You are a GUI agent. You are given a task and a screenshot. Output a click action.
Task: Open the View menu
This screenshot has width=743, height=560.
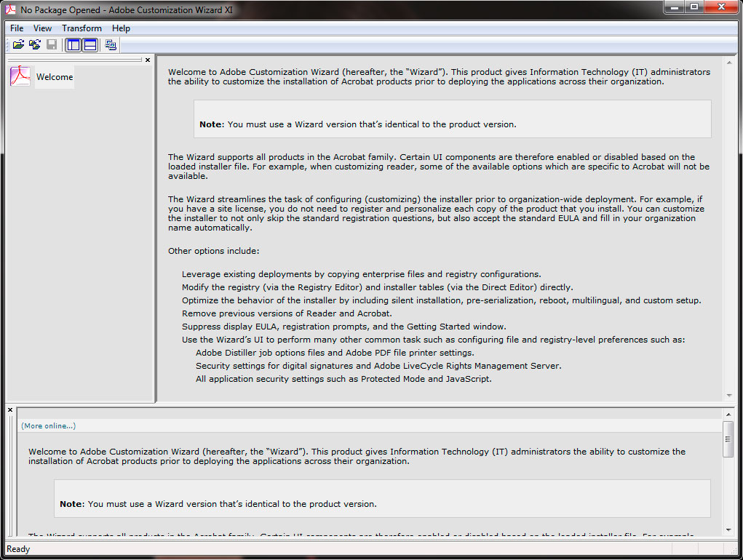[42, 28]
